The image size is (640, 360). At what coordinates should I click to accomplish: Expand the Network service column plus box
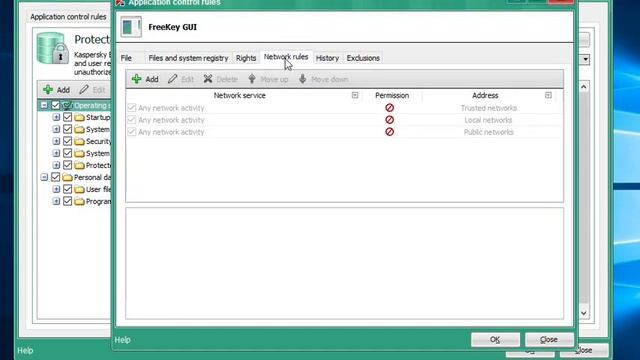[355, 95]
